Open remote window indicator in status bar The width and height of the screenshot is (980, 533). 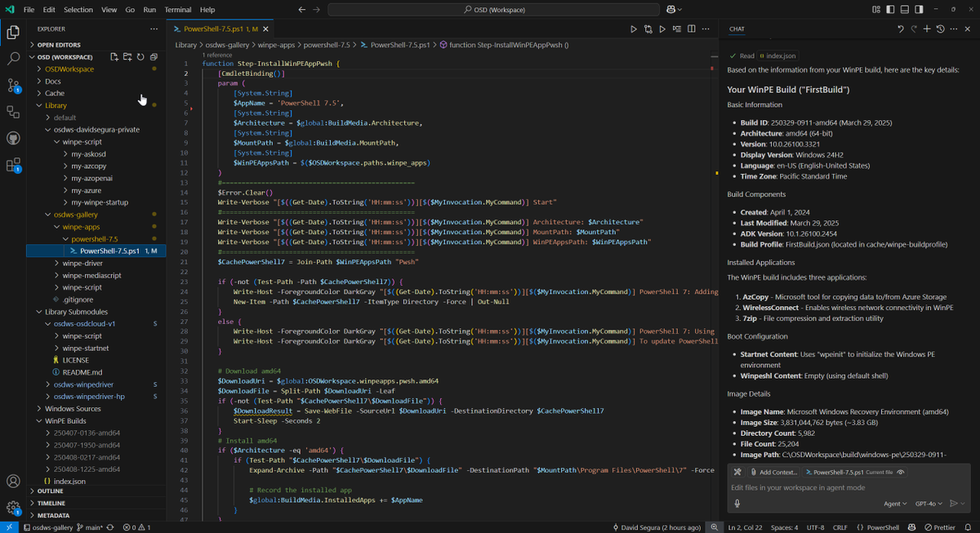9,527
